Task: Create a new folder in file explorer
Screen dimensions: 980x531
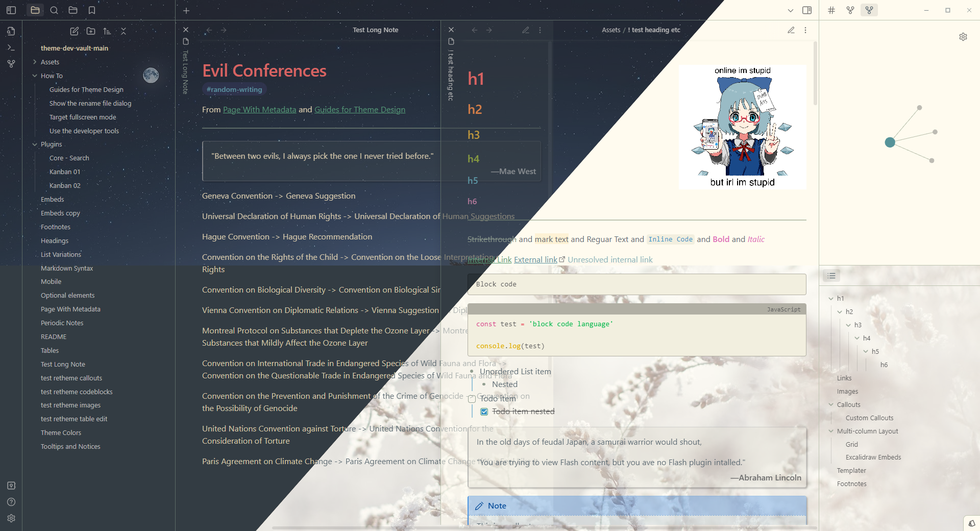Action: (91, 31)
